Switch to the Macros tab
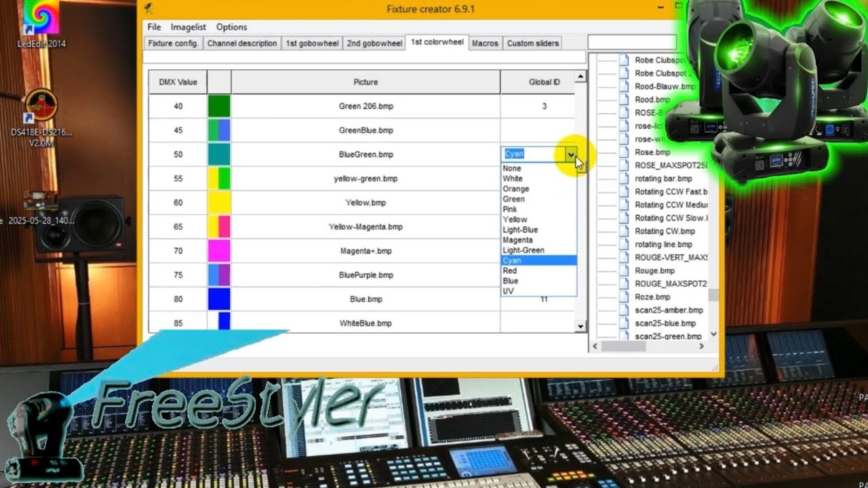Image resolution: width=868 pixels, height=488 pixels. 485,43
